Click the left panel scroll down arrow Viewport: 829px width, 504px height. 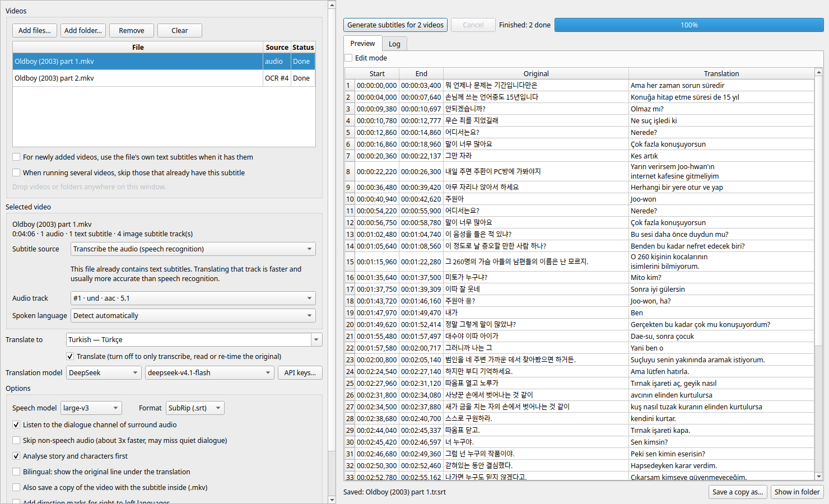coord(332,499)
